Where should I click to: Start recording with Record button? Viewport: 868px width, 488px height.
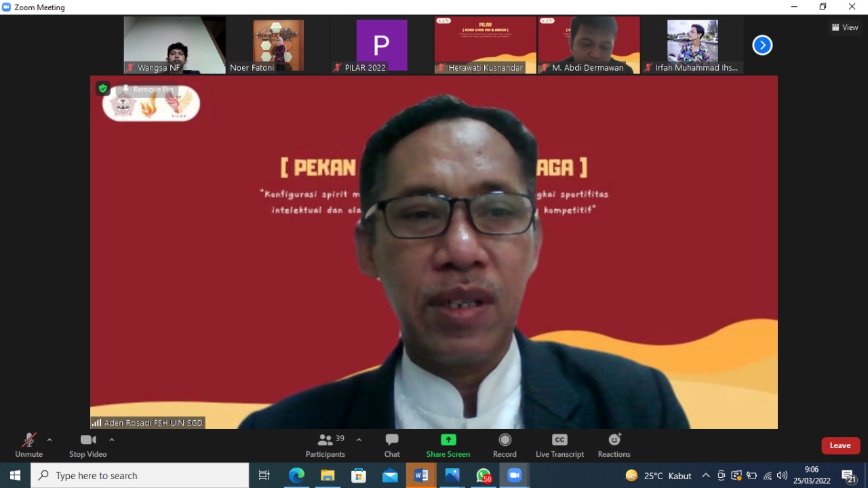pyautogui.click(x=505, y=445)
